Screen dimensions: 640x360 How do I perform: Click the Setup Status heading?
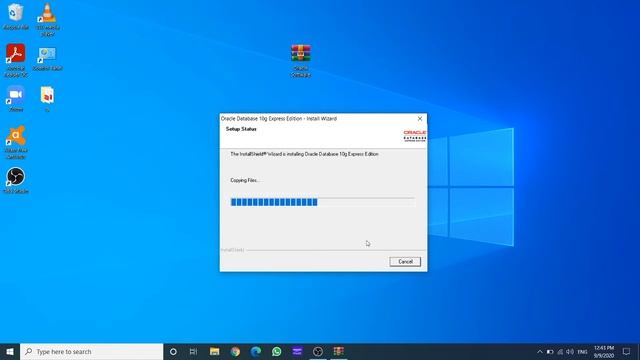point(241,129)
